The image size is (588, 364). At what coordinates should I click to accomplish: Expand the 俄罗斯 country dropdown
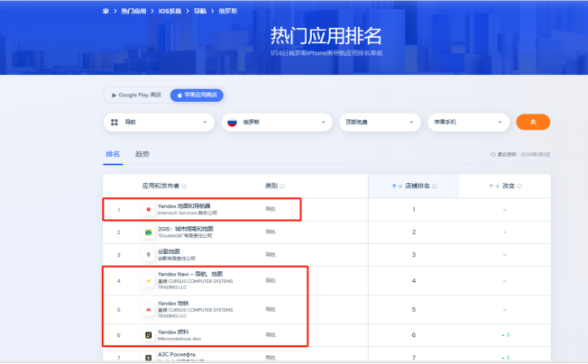tap(277, 123)
